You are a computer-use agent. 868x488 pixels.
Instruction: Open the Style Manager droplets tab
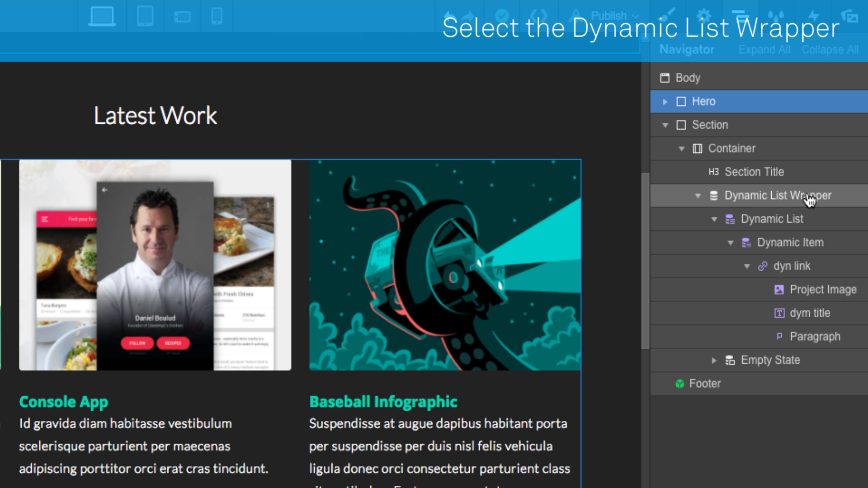(776, 16)
